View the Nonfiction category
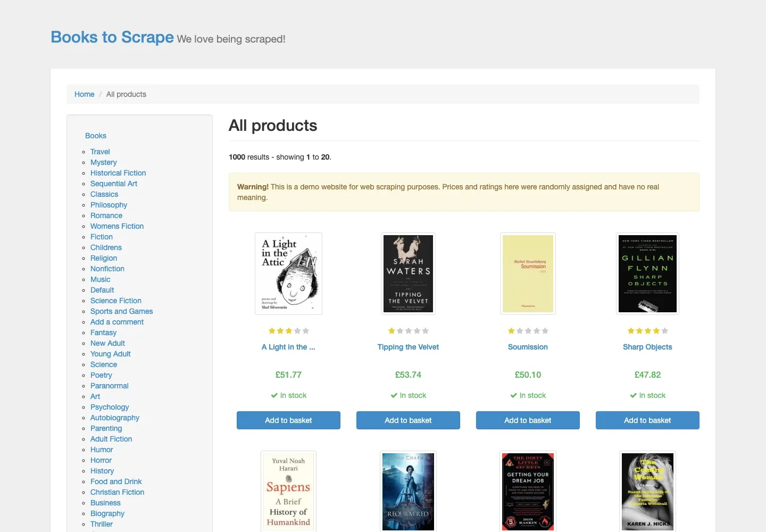 click(107, 269)
